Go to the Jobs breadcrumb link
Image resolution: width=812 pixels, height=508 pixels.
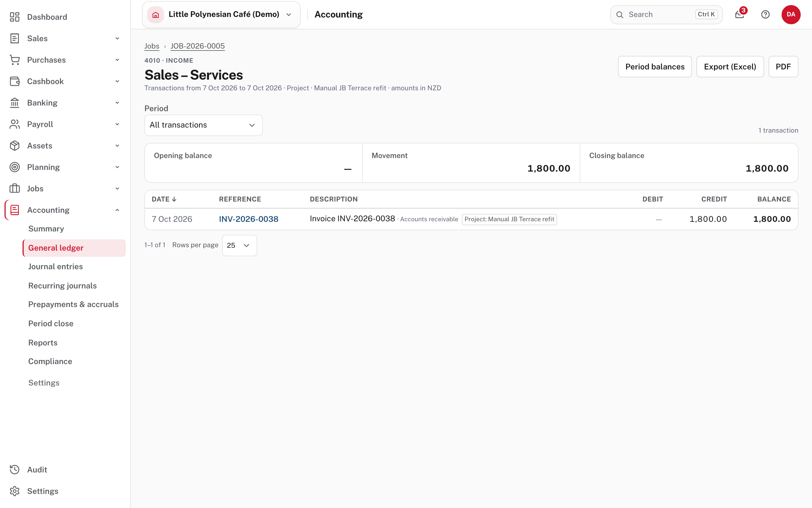(152, 46)
